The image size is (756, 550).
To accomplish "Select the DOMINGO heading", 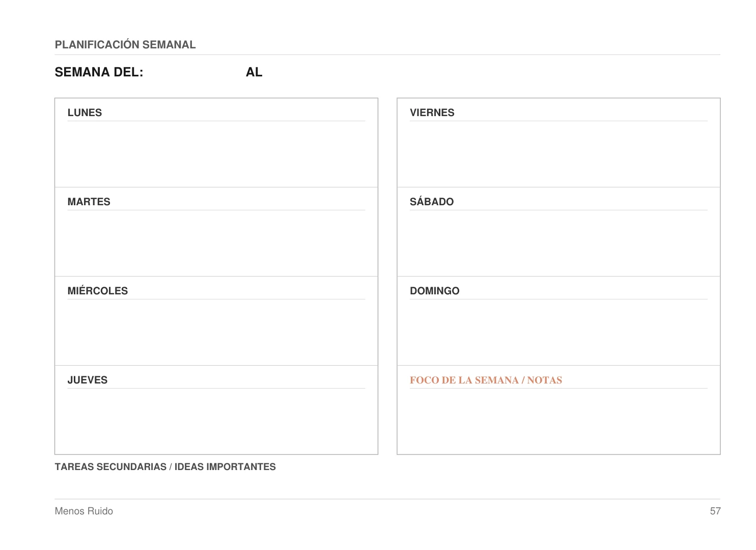I will (x=435, y=291).
